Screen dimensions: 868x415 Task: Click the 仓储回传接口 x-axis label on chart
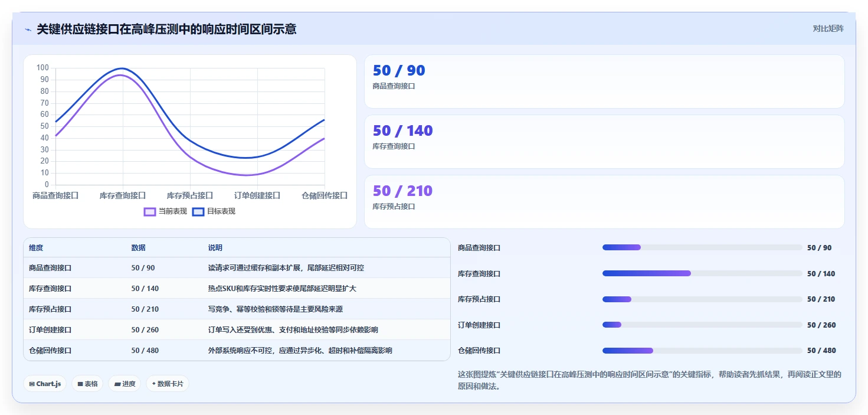click(325, 195)
